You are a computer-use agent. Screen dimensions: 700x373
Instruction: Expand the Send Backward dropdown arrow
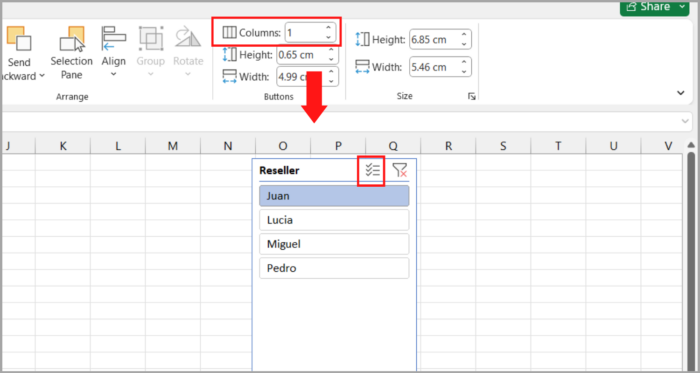click(42, 76)
